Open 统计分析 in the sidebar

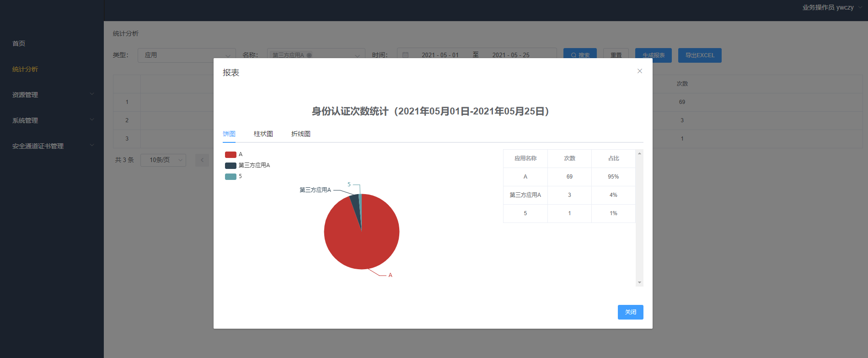coord(25,69)
